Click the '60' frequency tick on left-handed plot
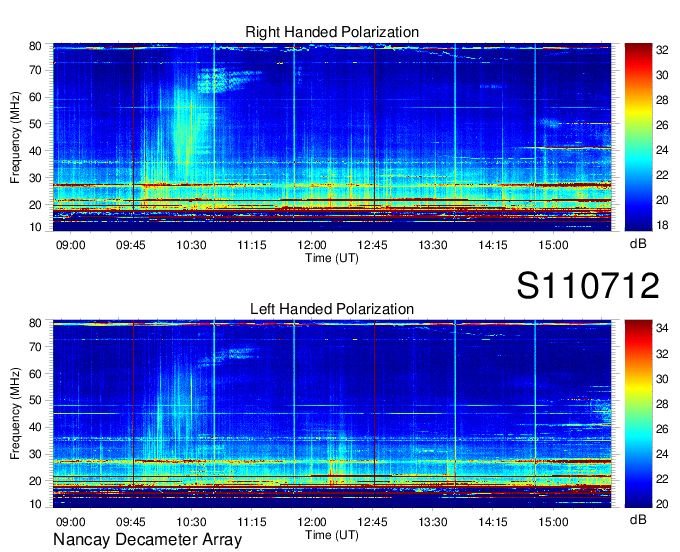 pyautogui.click(x=35, y=374)
